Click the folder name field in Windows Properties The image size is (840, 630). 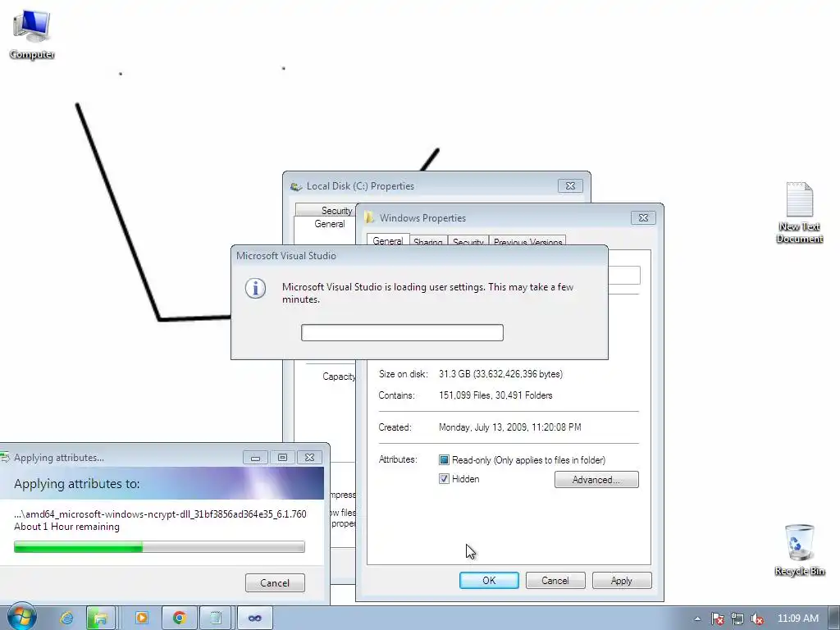pyautogui.click(x=623, y=276)
